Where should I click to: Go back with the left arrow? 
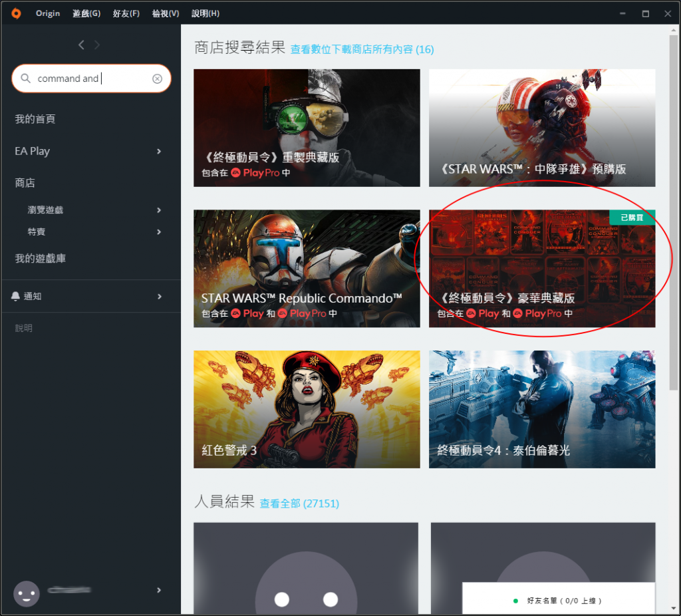81,45
